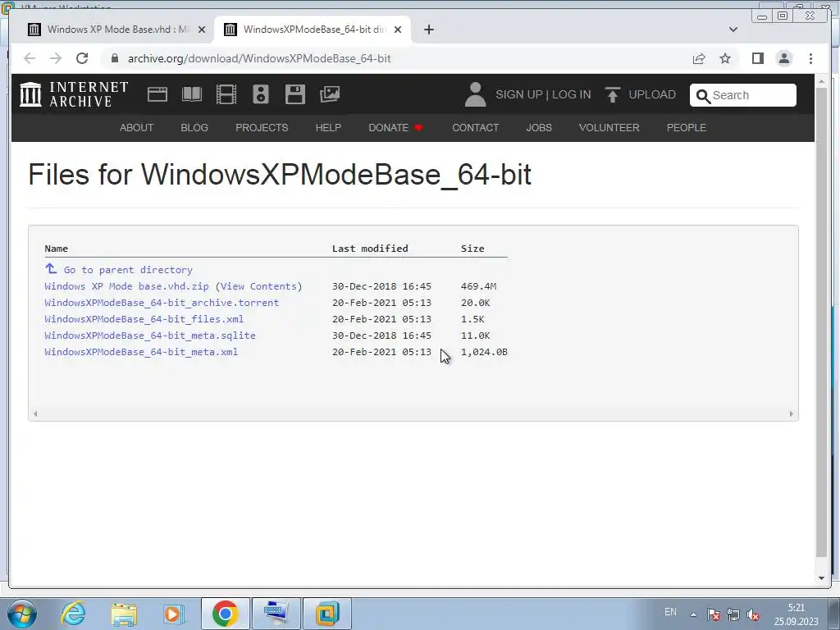The height and width of the screenshot is (630, 840).
Task: Click the browser forward arrow
Action: (x=56, y=58)
